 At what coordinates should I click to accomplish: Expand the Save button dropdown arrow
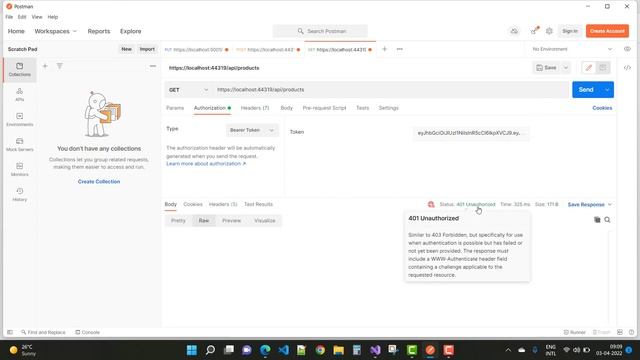(x=566, y=68)
